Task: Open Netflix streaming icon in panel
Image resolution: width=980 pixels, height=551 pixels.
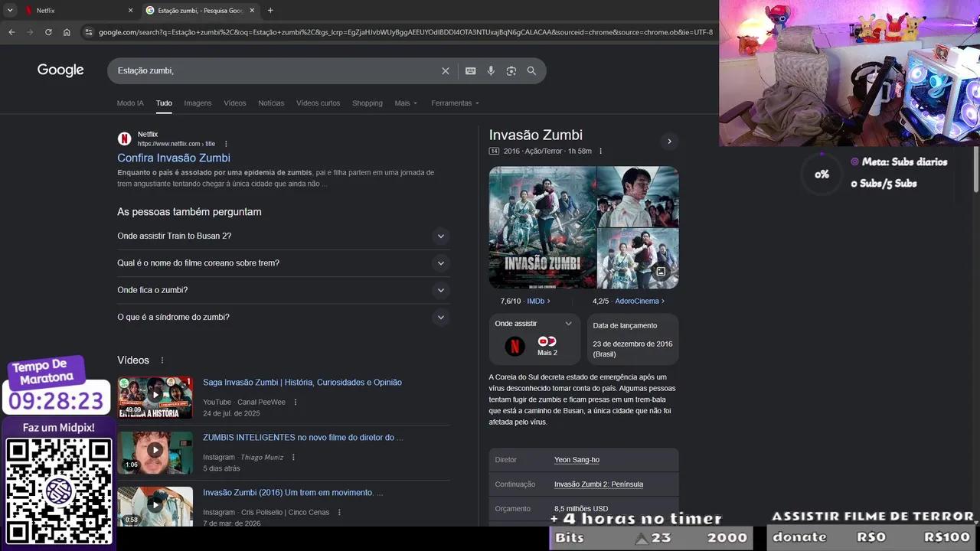Action: tap(515, 347)
